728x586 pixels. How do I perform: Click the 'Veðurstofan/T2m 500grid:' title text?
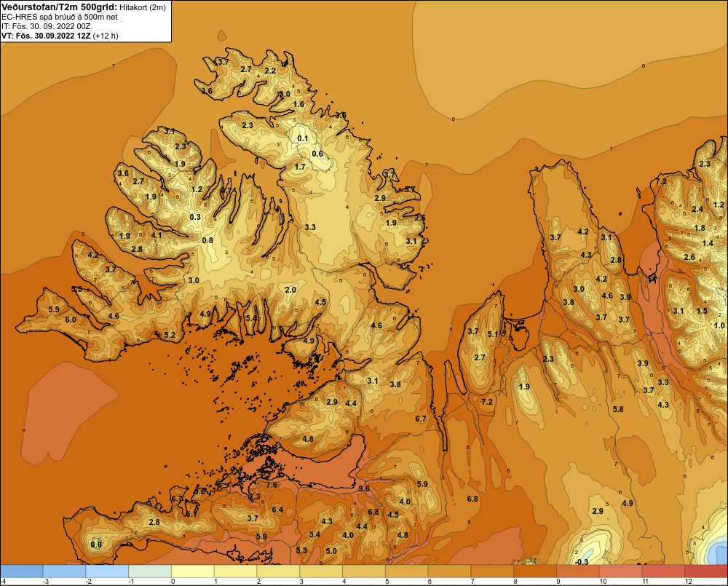pyautogui.click(x=59, y=7)
